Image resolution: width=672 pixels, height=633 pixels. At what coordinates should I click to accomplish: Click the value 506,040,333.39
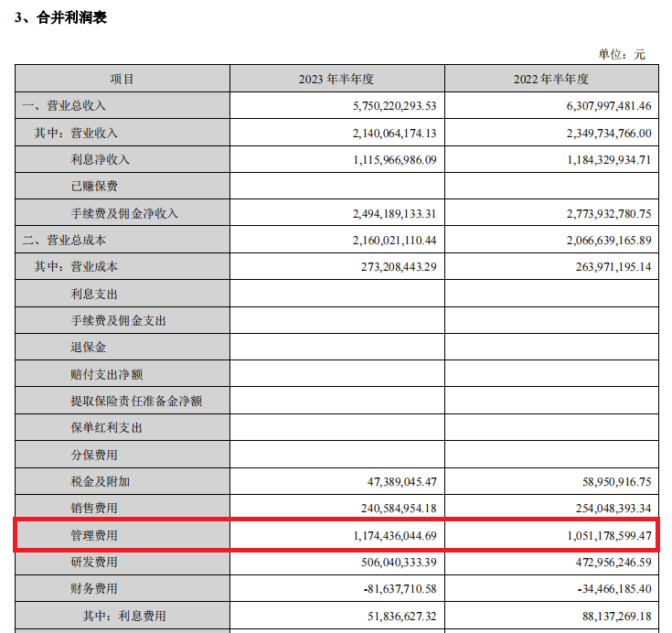tap(399, 563)
